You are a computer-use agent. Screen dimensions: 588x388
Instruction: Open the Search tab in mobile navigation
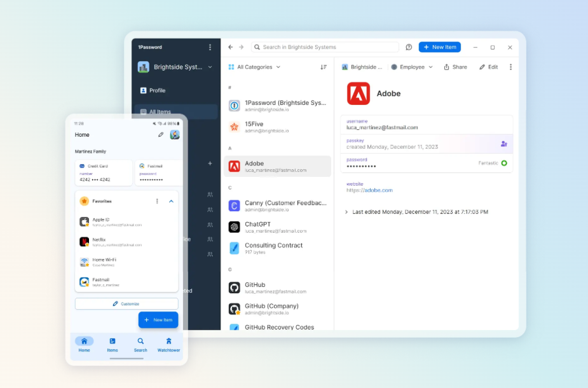point(140,344)
